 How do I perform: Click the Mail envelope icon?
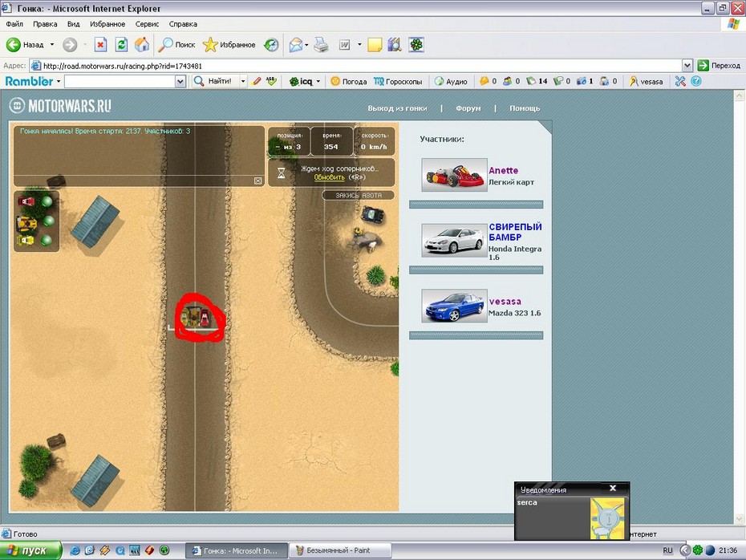tap(295, 45)
